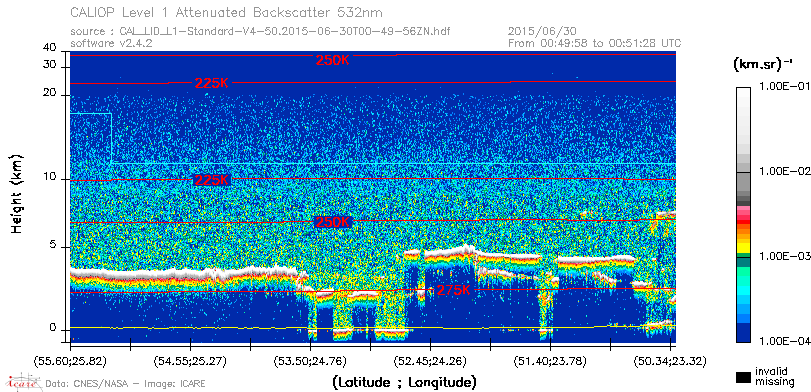Click the "invalid missing" legend text
The image size is (811, 392).
click(775, 377)
